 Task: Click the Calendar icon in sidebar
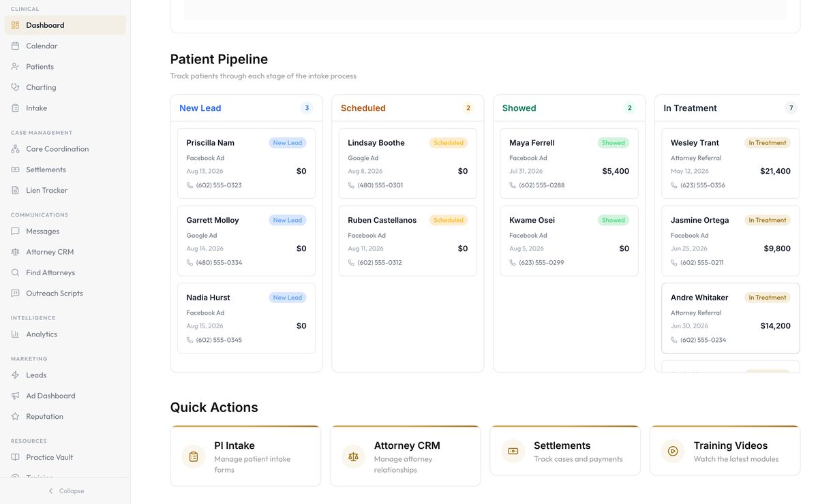tap(16, 46)
